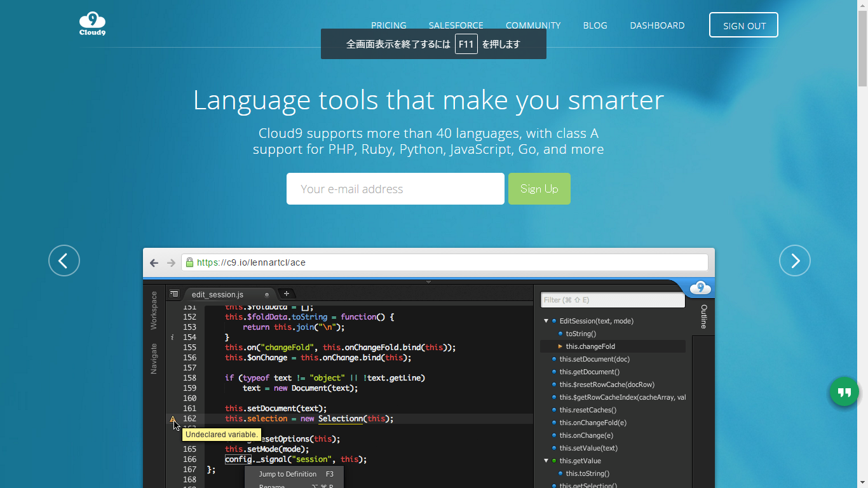Select the edit_session.js tab
The height and width of the screenshot is (488, 868).
coord(218,295)
